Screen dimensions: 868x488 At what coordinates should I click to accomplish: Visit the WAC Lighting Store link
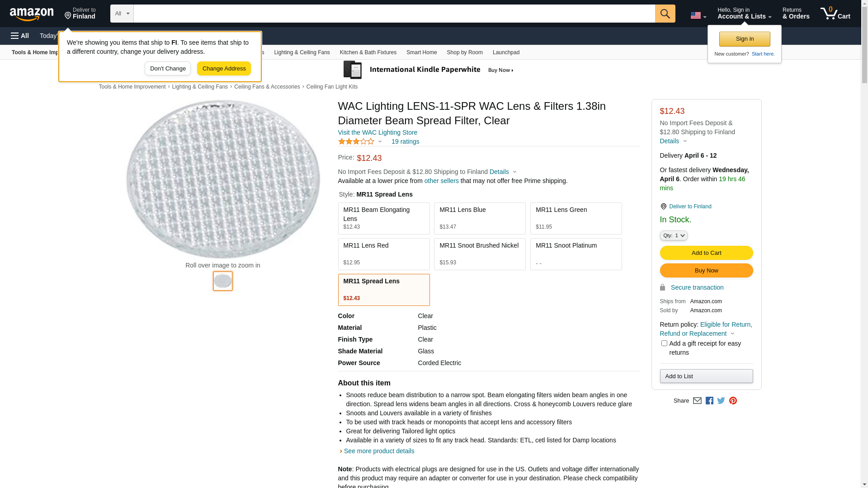point(377,132)
